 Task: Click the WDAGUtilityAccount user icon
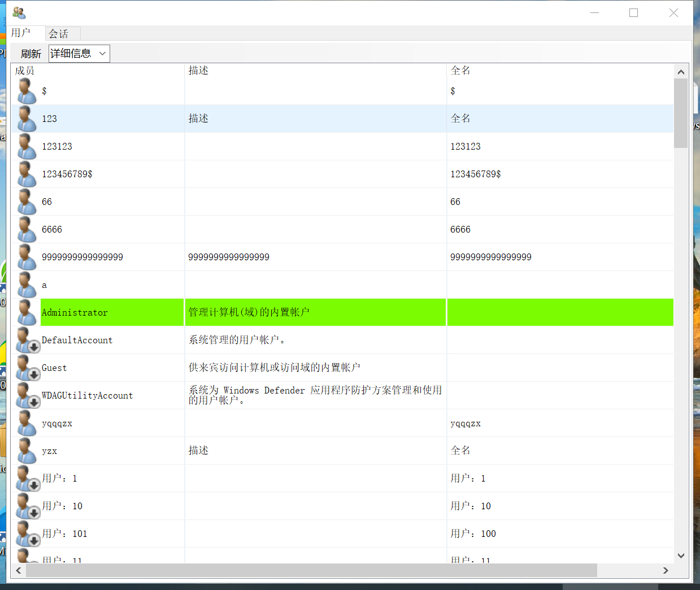tap(27, 395)
